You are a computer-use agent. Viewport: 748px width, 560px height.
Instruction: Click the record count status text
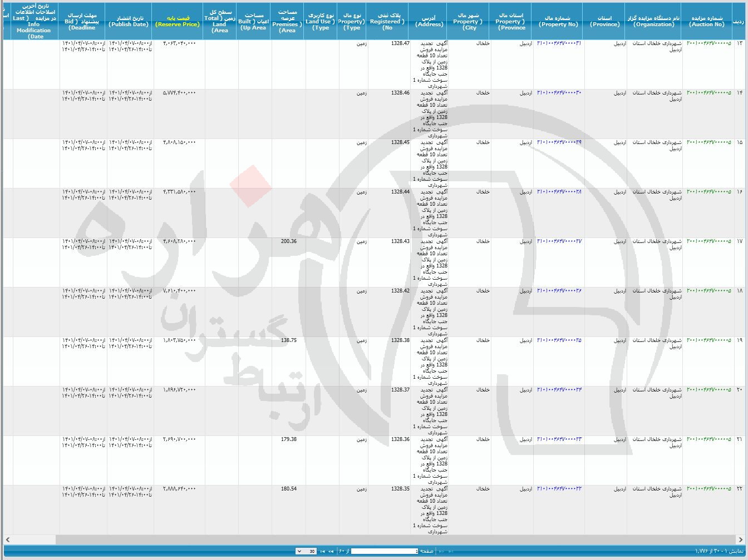[719, 551]
